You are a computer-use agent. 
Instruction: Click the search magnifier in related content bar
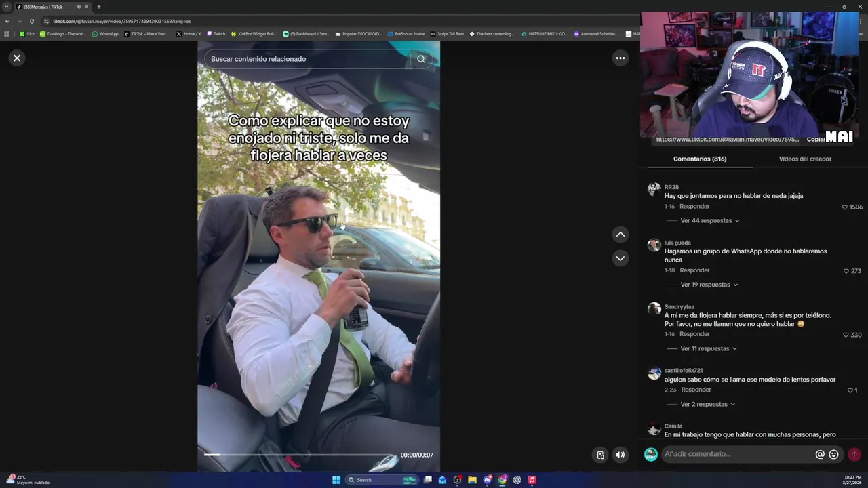421,59
